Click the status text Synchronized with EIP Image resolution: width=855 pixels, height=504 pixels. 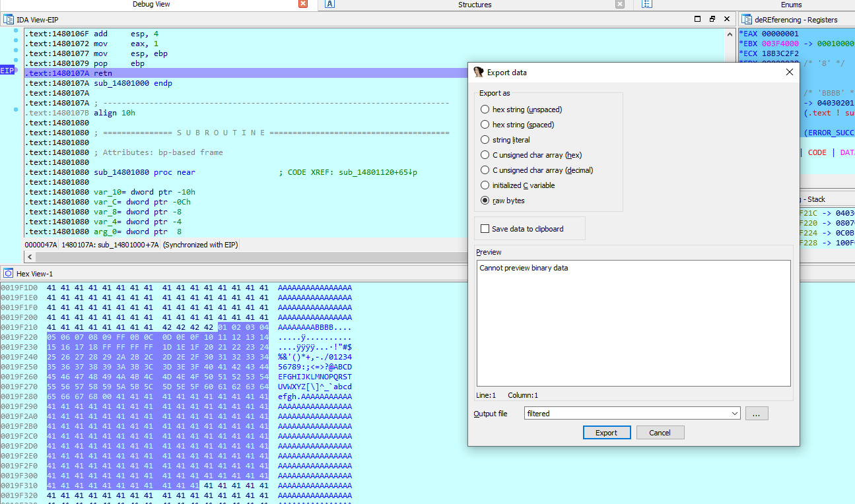tap(200, 245)
